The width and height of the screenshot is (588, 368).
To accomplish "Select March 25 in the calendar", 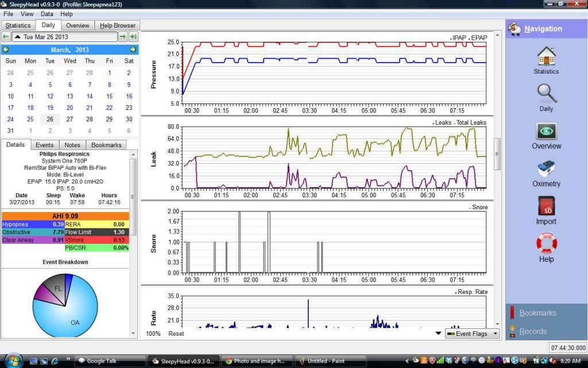I will tap(30, 120).
